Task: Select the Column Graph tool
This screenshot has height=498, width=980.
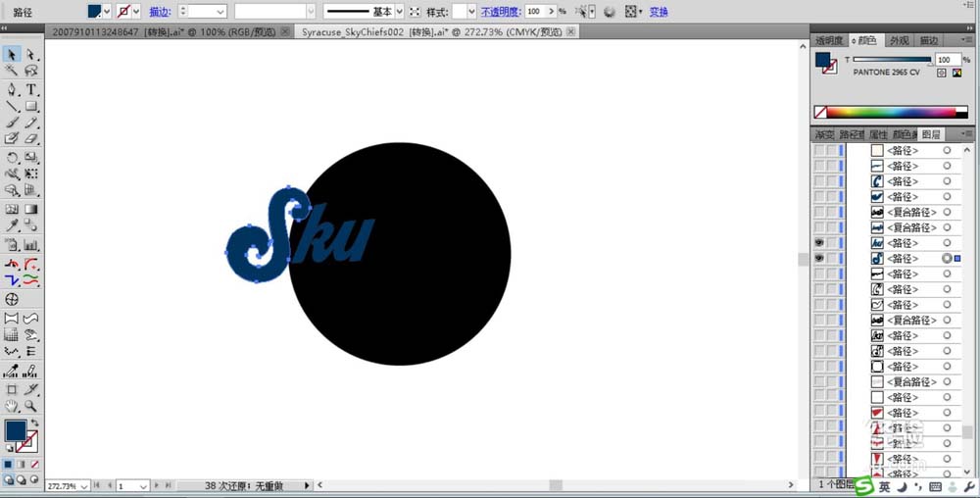Action: 30,245
